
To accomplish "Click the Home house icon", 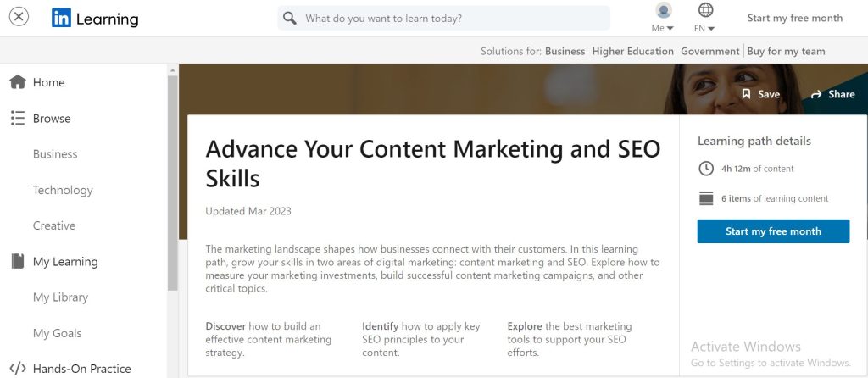I will click(17, 82).
